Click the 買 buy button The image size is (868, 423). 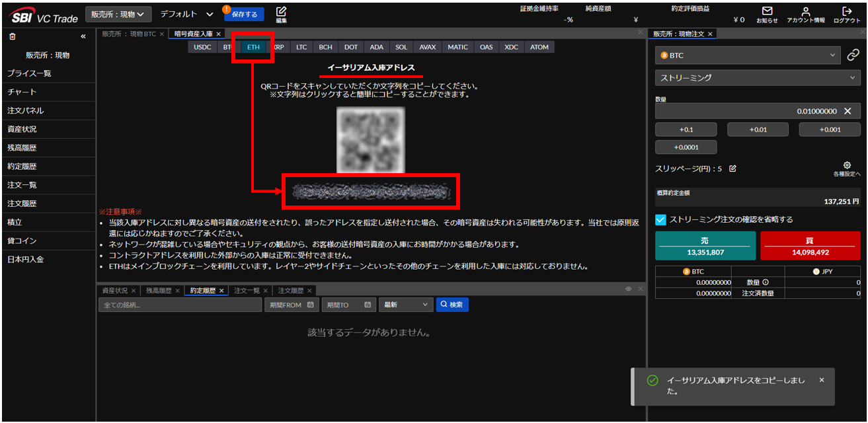(810, 246)
